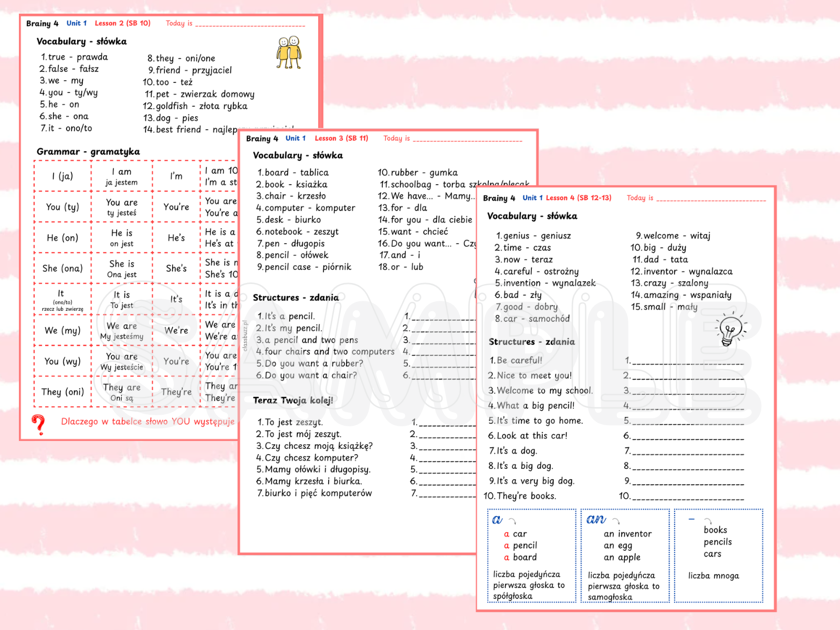Click the "small - mały" vocabulary entry
Viewport: 840px width, 630px height.
(664, 307)
